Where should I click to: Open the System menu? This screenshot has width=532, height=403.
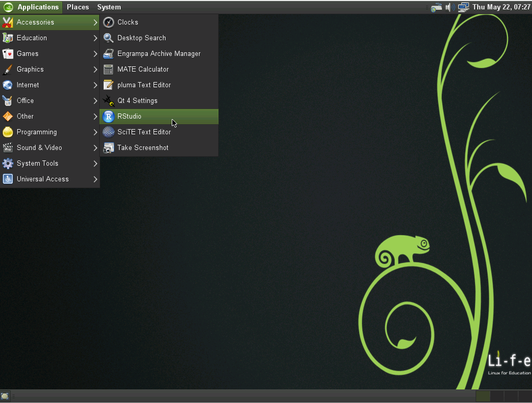[109, 7]
